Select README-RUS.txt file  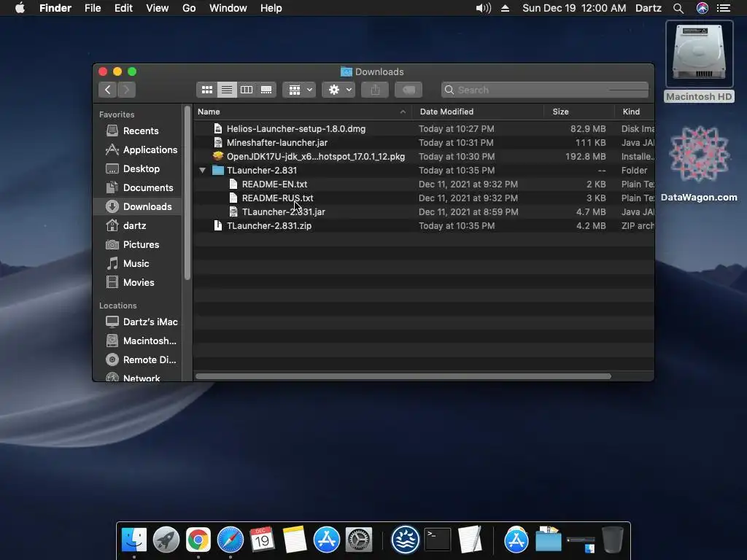click(x=424, y=198)
